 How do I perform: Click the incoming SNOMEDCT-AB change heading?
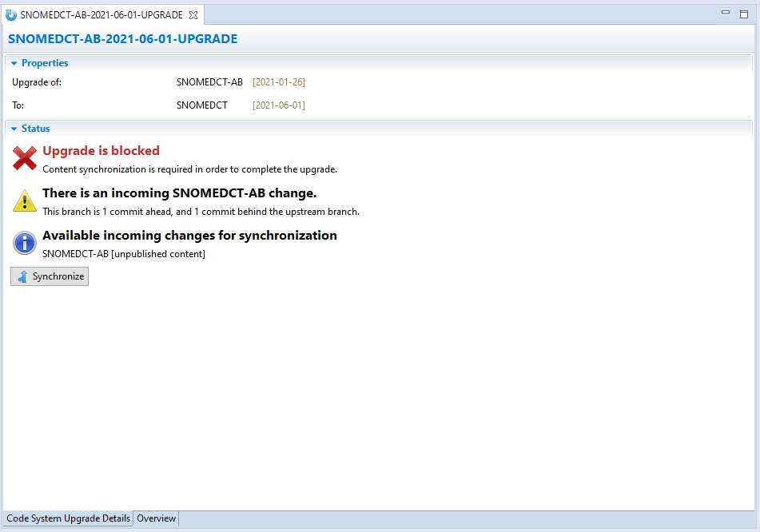(179, 193)
